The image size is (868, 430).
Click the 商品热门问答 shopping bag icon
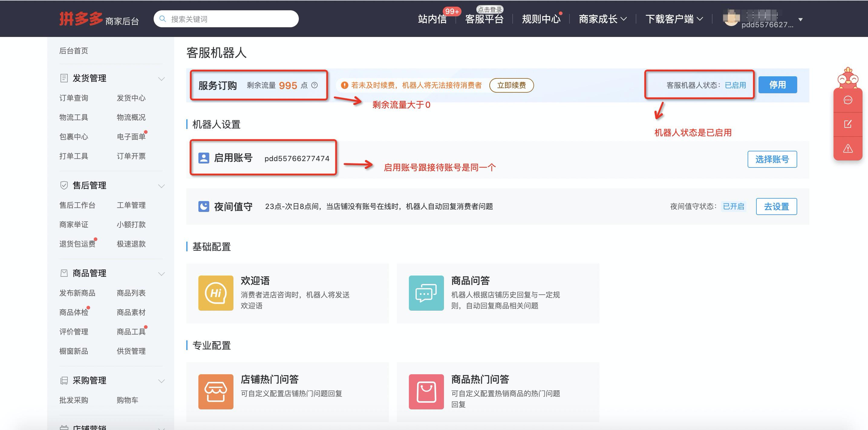point(426,391)
